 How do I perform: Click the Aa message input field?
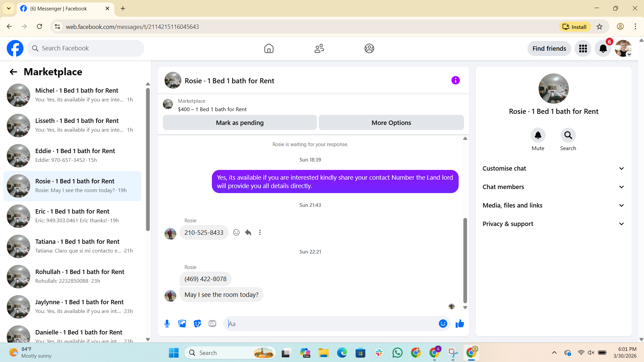click(x=331, y=324)
